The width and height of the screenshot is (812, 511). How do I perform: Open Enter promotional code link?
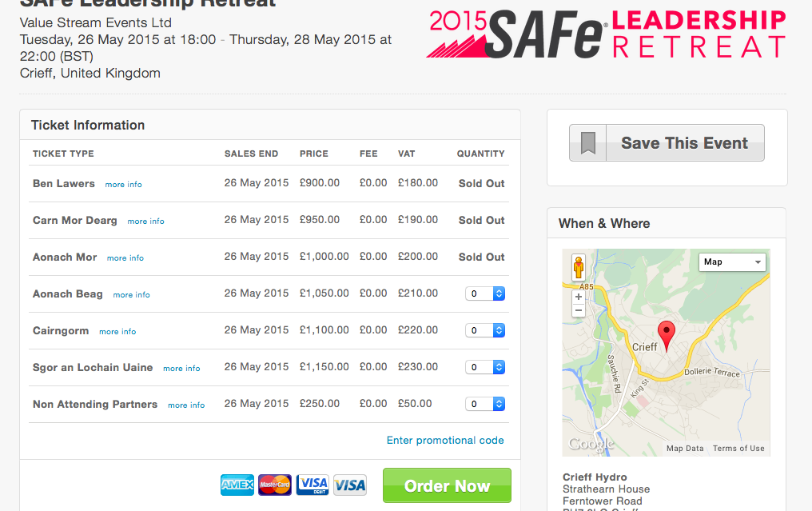(x=445, y=441)
